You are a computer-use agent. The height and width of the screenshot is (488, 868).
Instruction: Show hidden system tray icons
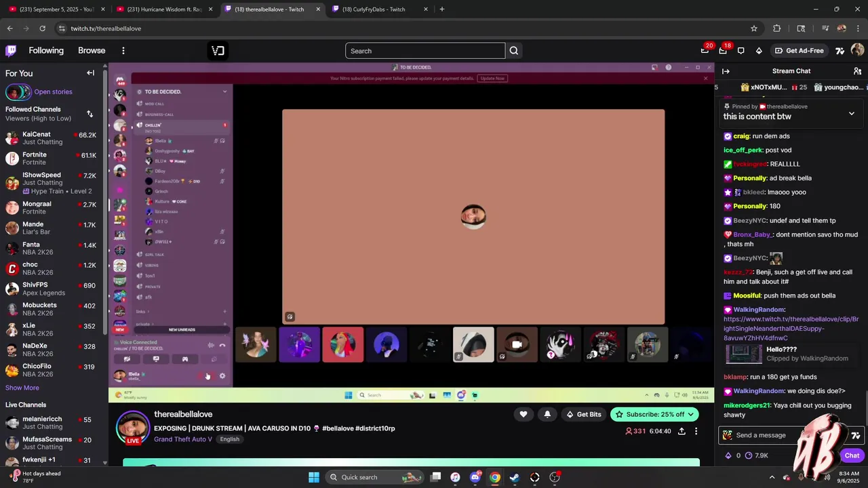click(x=772, y=477)
